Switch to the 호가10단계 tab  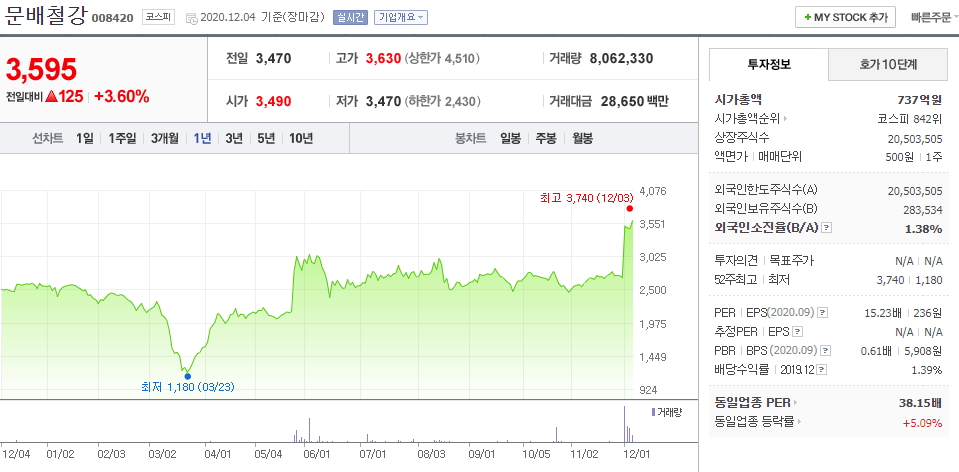pyautogui.click(x=888, y=64)
